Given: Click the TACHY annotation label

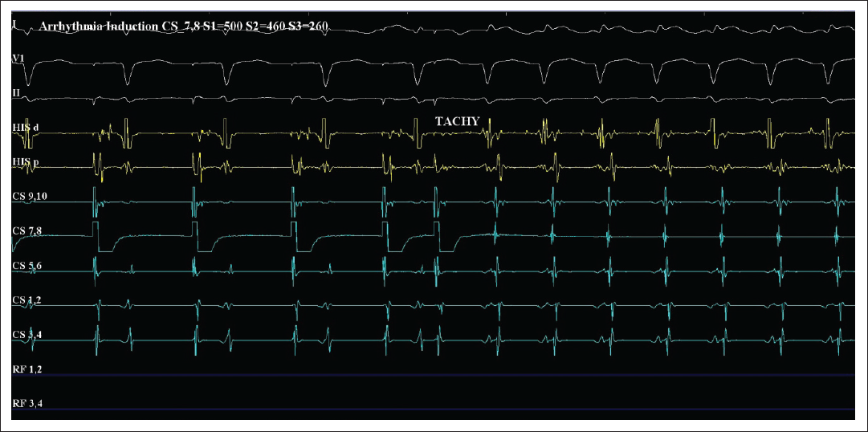Looking at the screenshot, I should (x=457, y=122).
